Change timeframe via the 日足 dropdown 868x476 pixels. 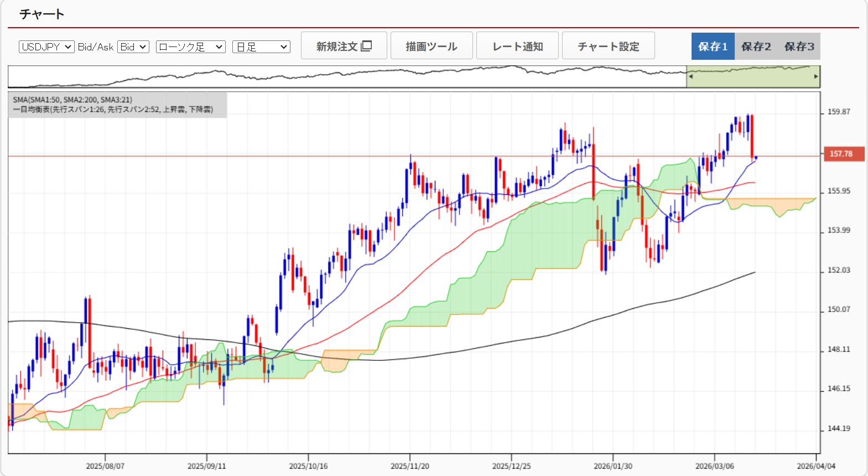[x=261, y=47]
